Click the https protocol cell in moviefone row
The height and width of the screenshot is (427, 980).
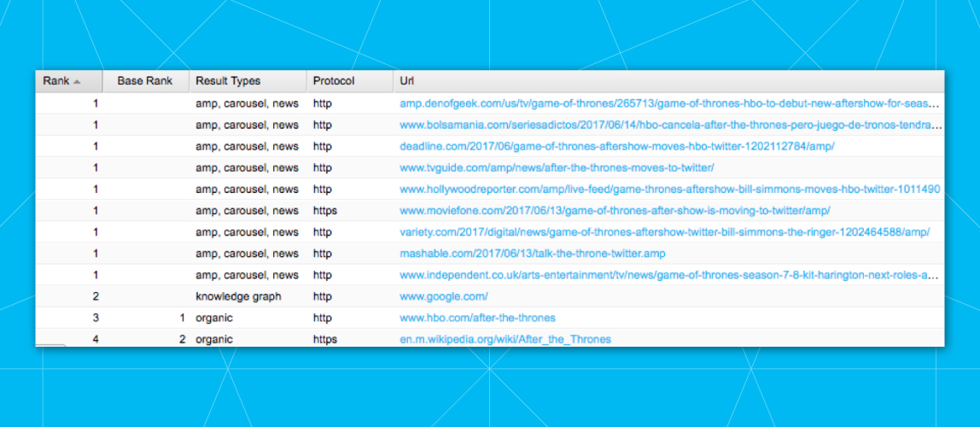pyautogui.click(x=325, y=210)
